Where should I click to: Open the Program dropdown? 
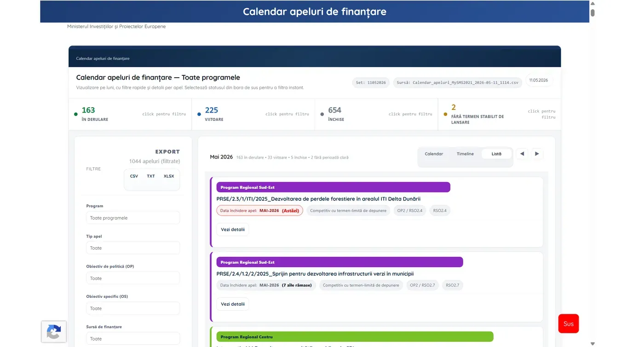click(x=133, y=218)
